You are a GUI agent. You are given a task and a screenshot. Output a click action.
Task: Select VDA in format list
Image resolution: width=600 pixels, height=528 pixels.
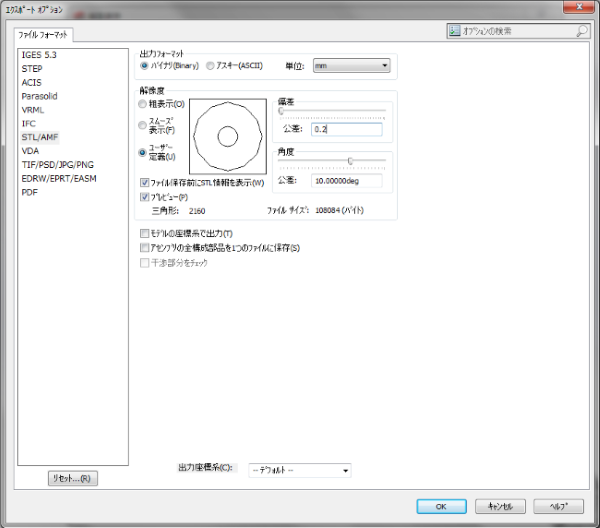coord(30,151)
